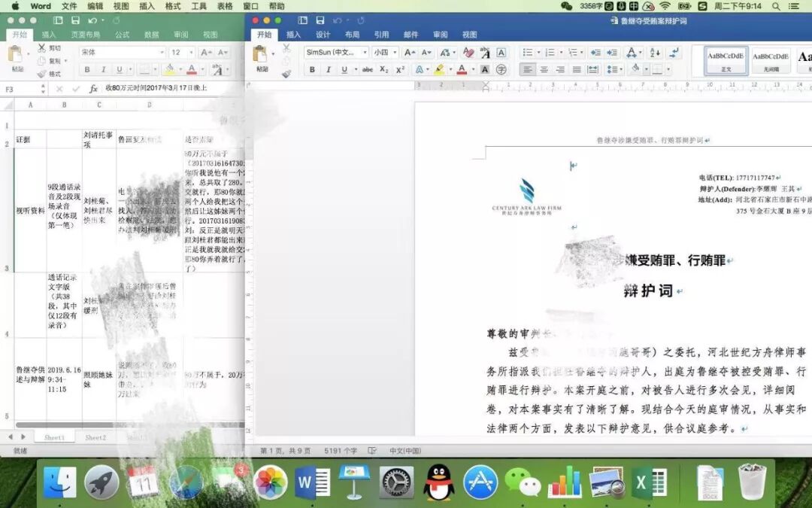Screen dimensions: 812x508
Task: Toggle italic in Excel ribbon
Action: point(103,69)
